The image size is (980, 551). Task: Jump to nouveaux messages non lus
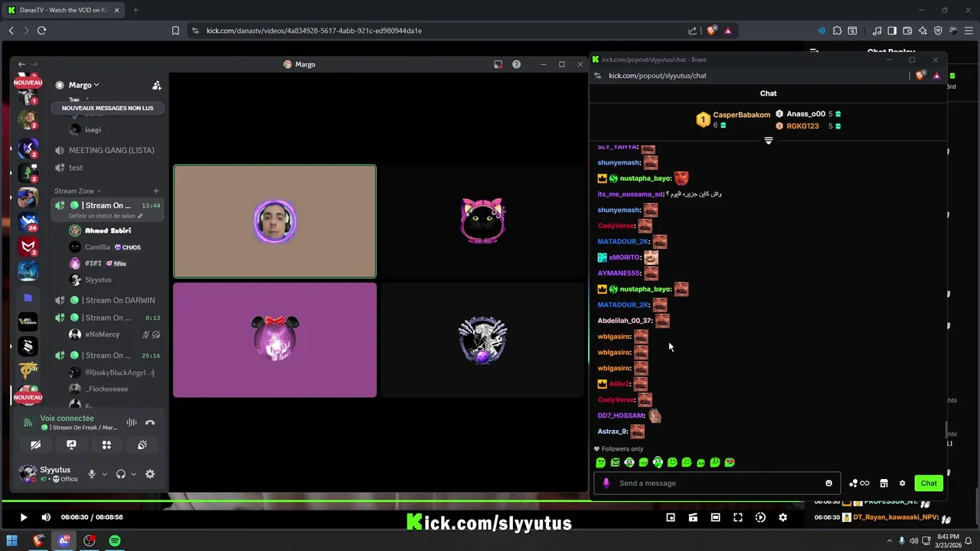click(x=107, y=108)
